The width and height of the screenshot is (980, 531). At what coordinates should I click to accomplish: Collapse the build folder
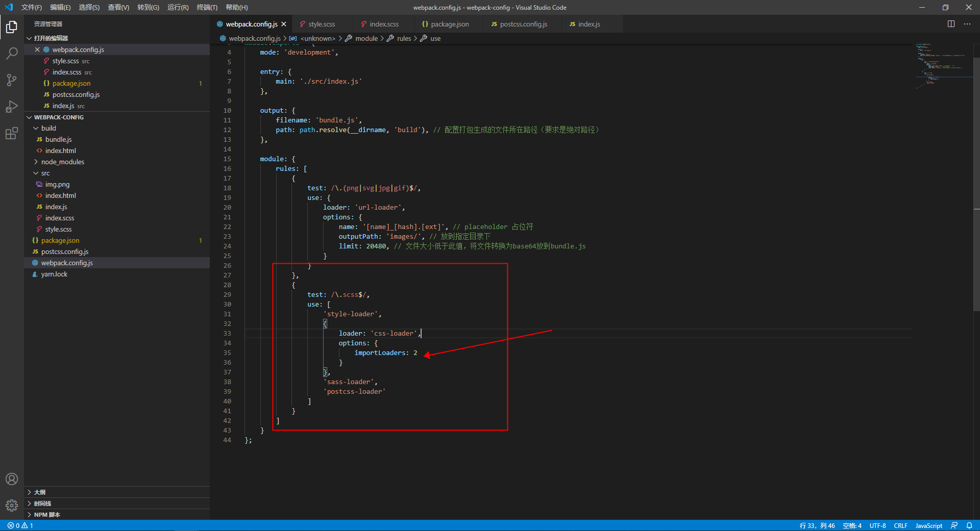click(117, 128)
